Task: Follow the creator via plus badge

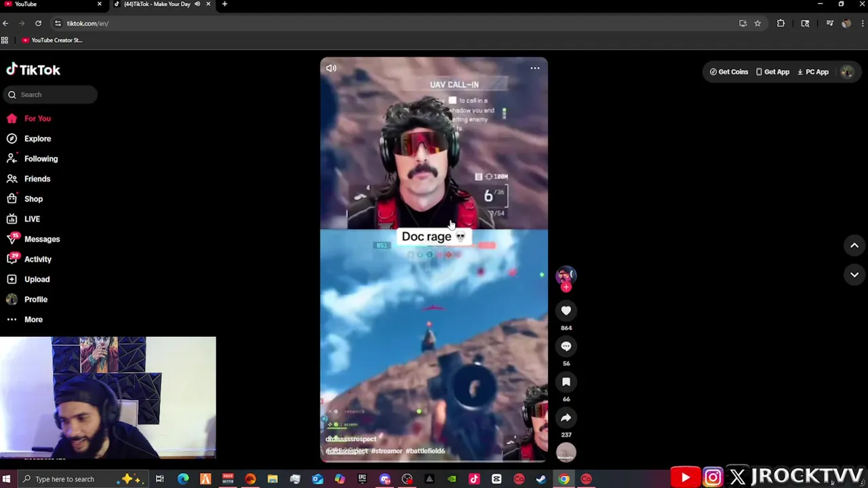Action: [x=566, y=287]
